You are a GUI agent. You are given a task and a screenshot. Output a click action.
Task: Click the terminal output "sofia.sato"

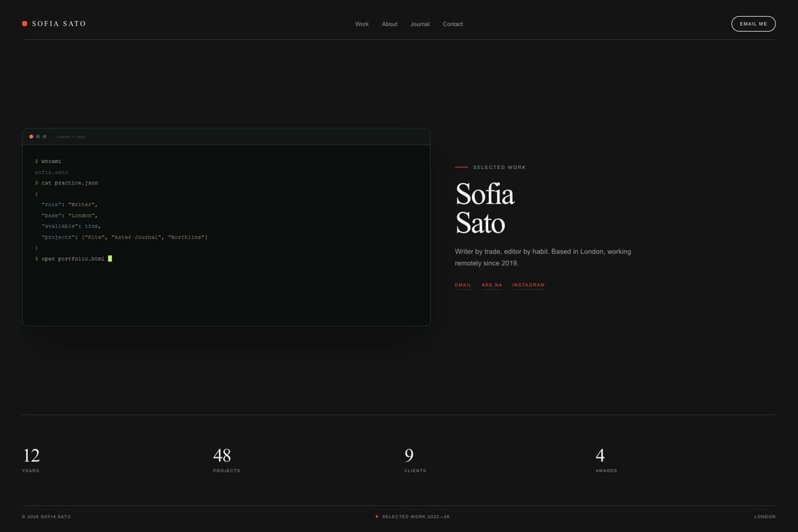51,172
